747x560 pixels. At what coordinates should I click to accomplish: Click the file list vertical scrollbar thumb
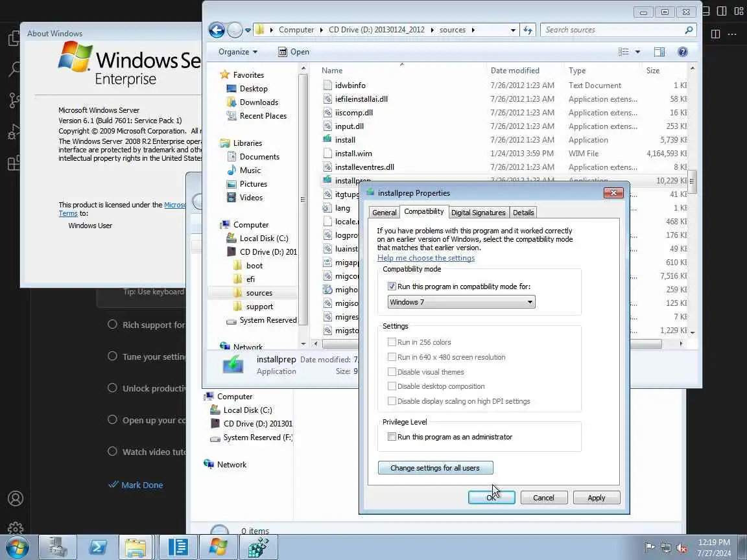tap(692, 181)
